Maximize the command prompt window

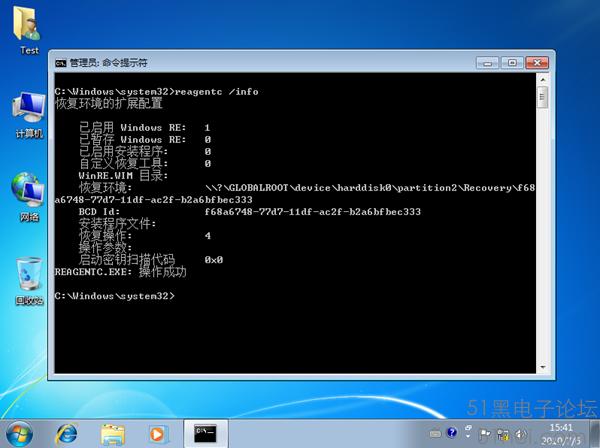512,63
